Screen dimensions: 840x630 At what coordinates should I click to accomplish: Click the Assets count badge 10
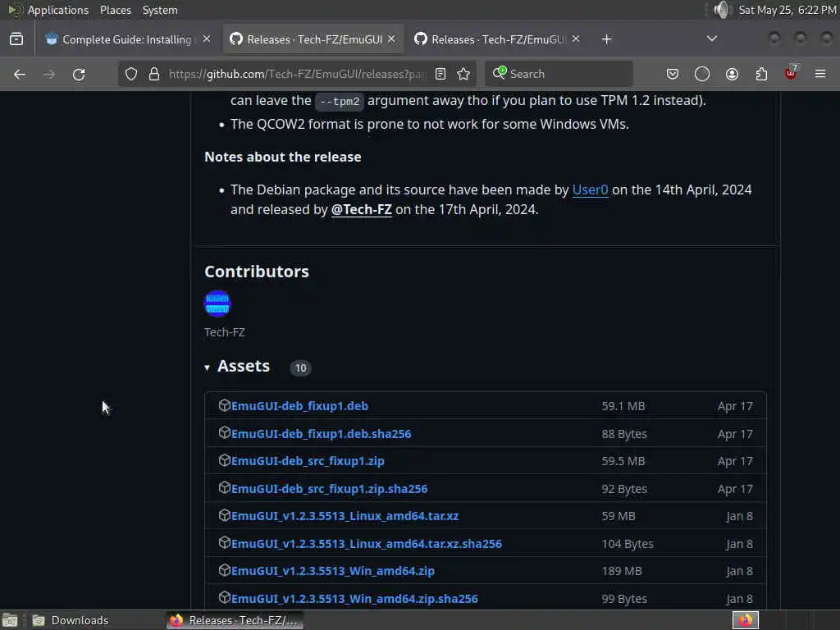pyautogui.click(x=300, y=367)
